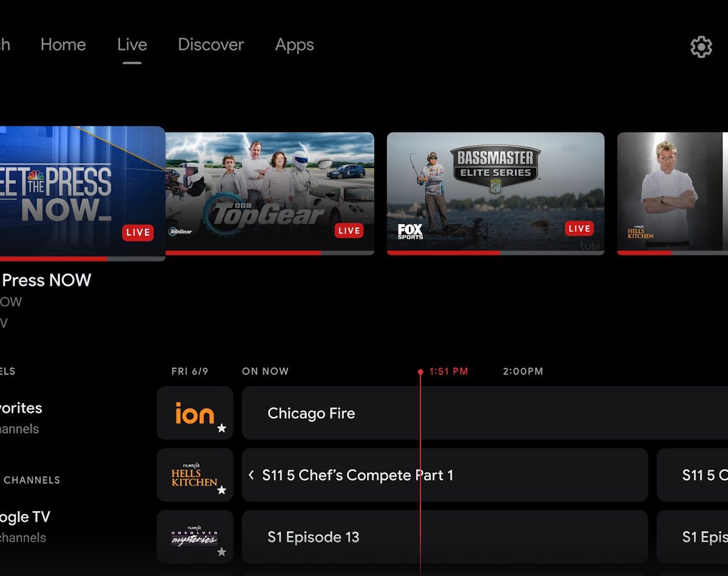The height and width of the screenshot is (576, 728).
Task: Switch to the Home tab
Action: coord(63,45)
